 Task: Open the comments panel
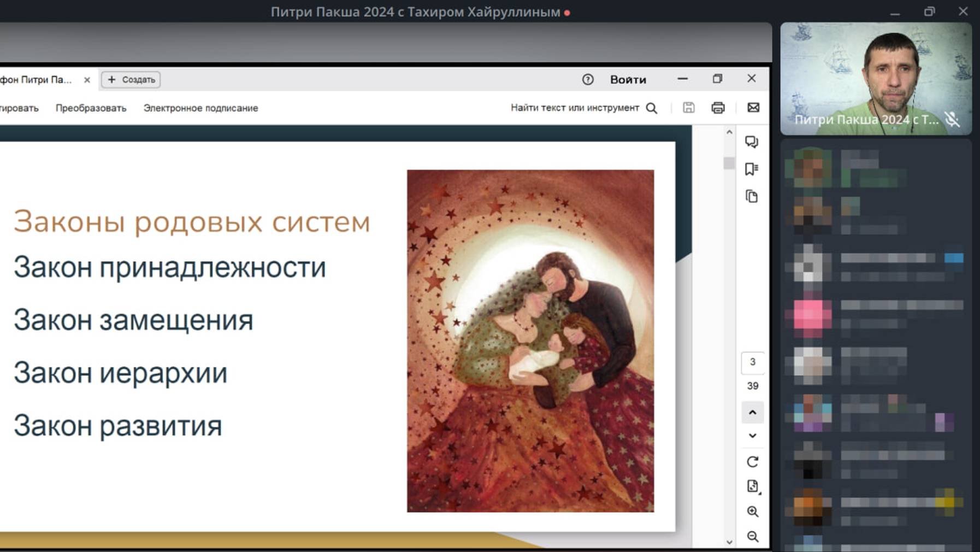(752, 142)
